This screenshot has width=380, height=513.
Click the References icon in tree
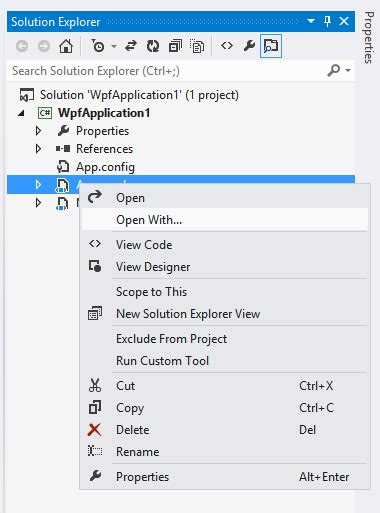coord(63,149)
